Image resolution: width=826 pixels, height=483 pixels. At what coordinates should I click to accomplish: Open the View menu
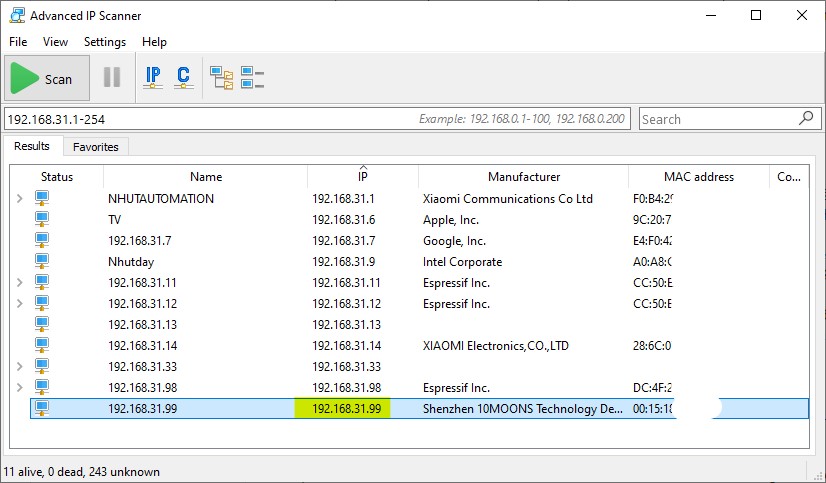tap(55, 42)
